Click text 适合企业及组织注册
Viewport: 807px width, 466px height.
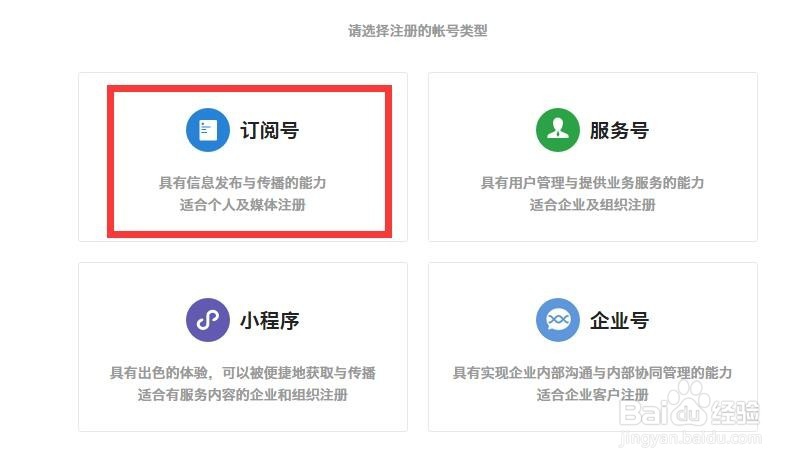point(592,204)
